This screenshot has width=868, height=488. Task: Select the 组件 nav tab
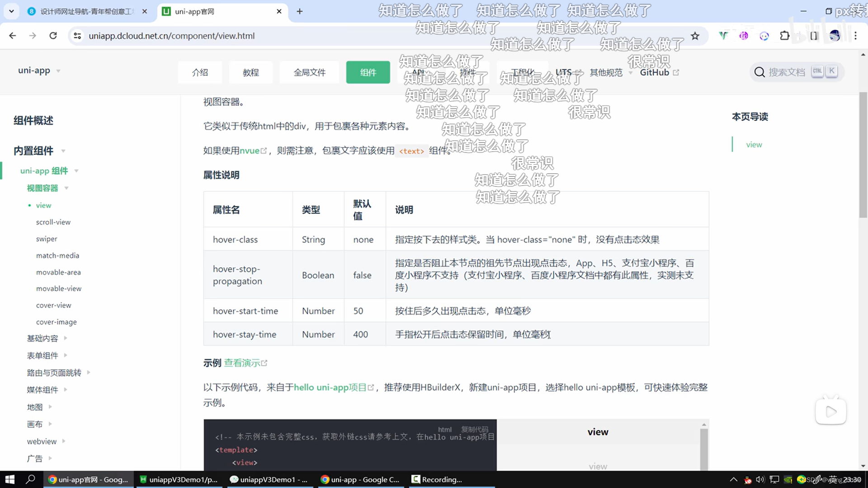coord(368,72)
